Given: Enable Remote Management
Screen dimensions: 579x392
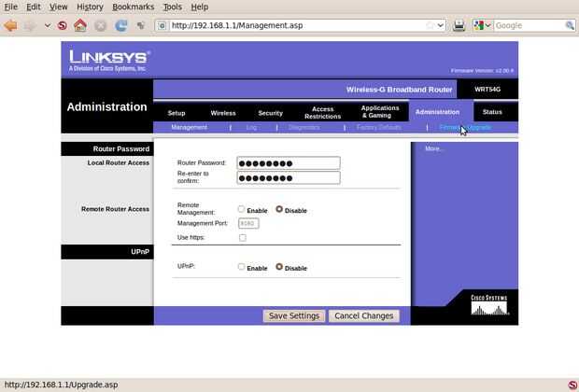Looking at the screenshot, I should pyautogui.click(x=241, y=209).
